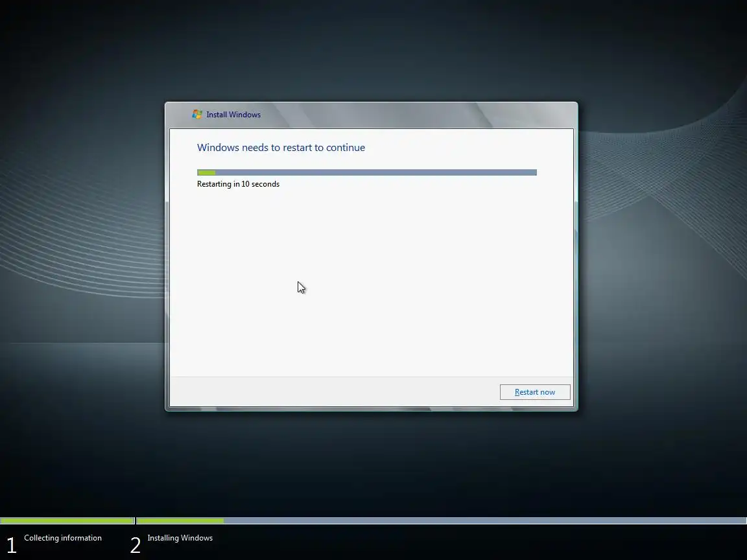Click the Restart now button
This screenshot has width=747, height=560.
point(534,392)
